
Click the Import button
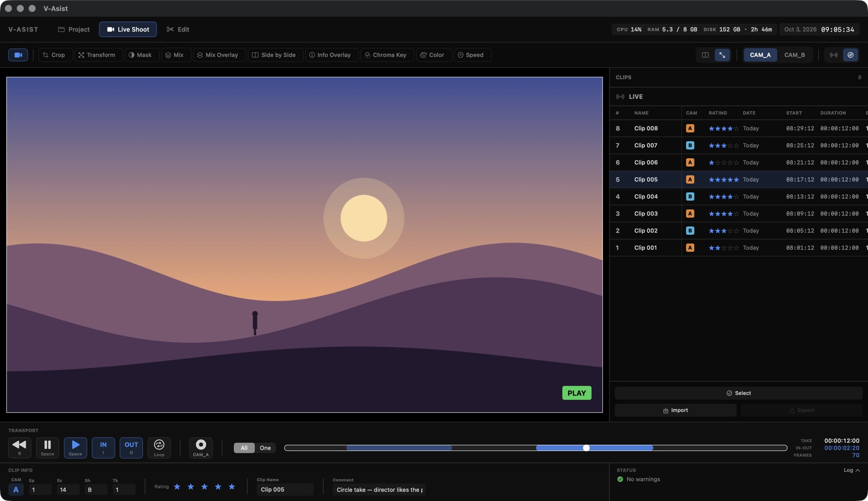675,410
